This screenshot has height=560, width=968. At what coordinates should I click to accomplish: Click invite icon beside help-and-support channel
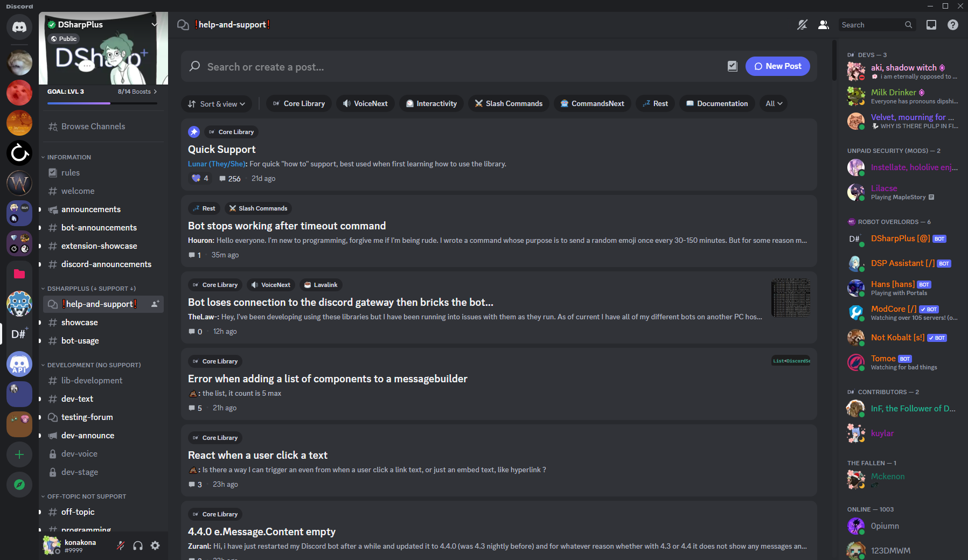155,304
